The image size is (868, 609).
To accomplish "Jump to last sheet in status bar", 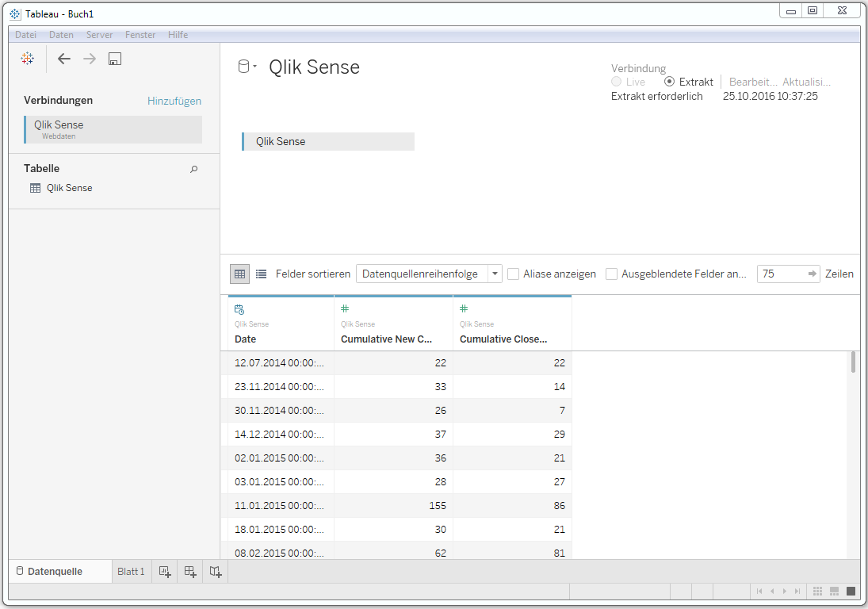I will coord(797,592).
